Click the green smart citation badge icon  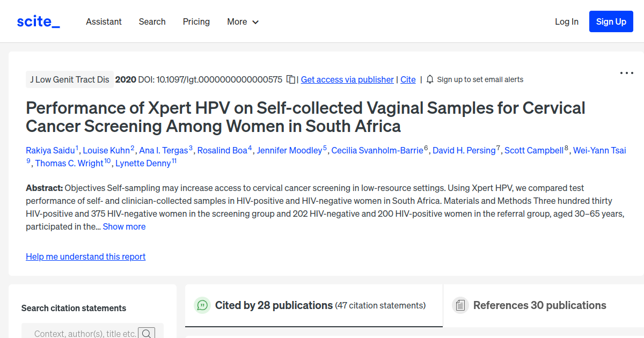(x=202, y=305)
